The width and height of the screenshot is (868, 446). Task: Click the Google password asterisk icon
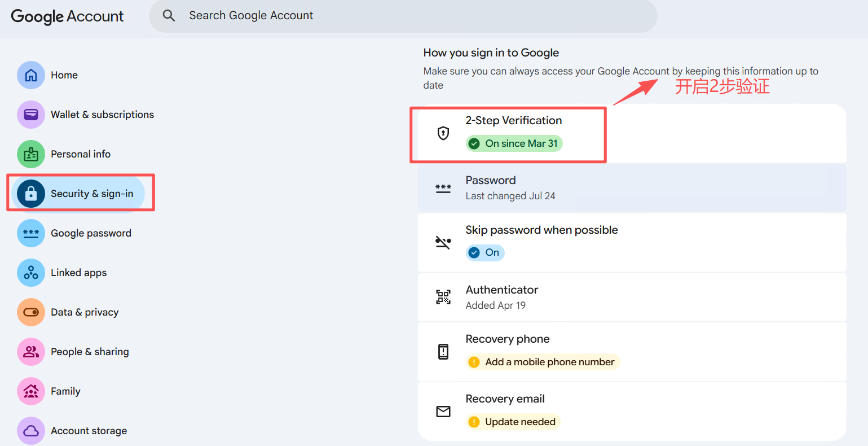pyautogui.click(x=31, y=233)
